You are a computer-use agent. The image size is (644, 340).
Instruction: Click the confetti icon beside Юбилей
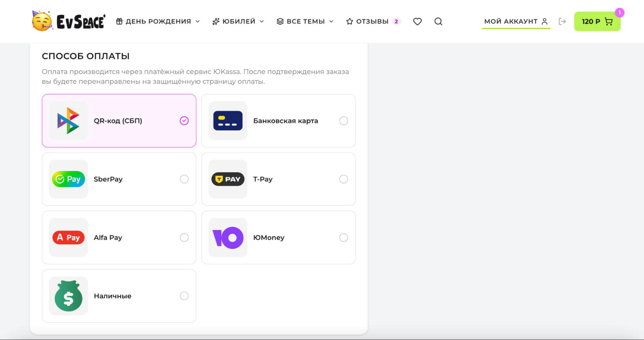click(216, 21)
